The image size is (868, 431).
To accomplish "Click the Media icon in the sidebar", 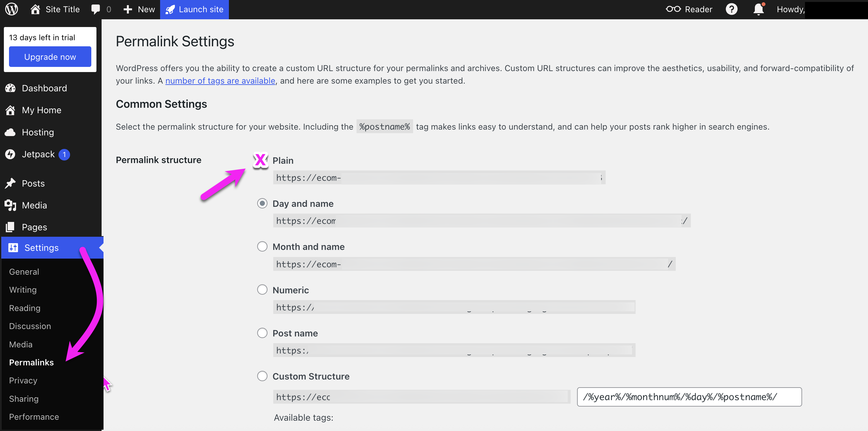I will click(x=10, y=205).
